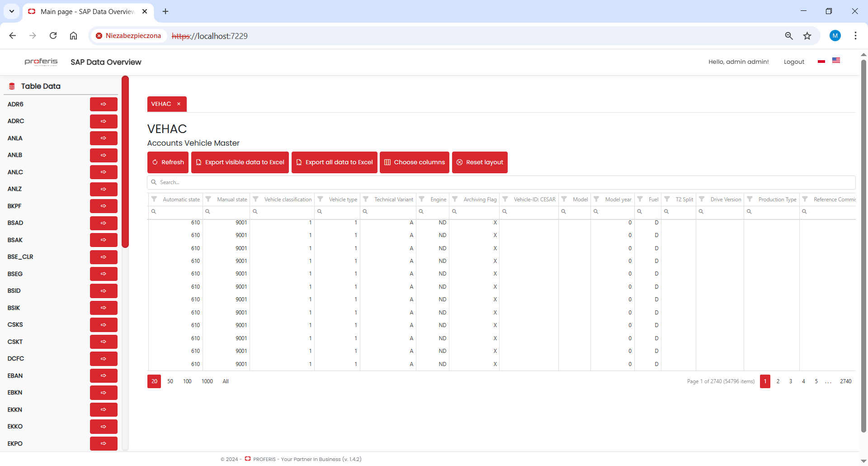This screenshot has width=868, height=466.
Task: Focus the table Search field
Action: [x=501, y=182]
